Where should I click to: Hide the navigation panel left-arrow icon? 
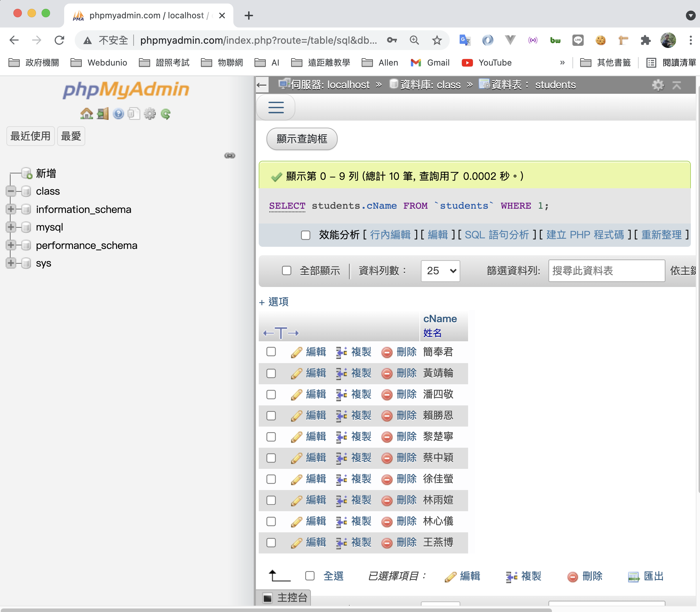point(262,85)
